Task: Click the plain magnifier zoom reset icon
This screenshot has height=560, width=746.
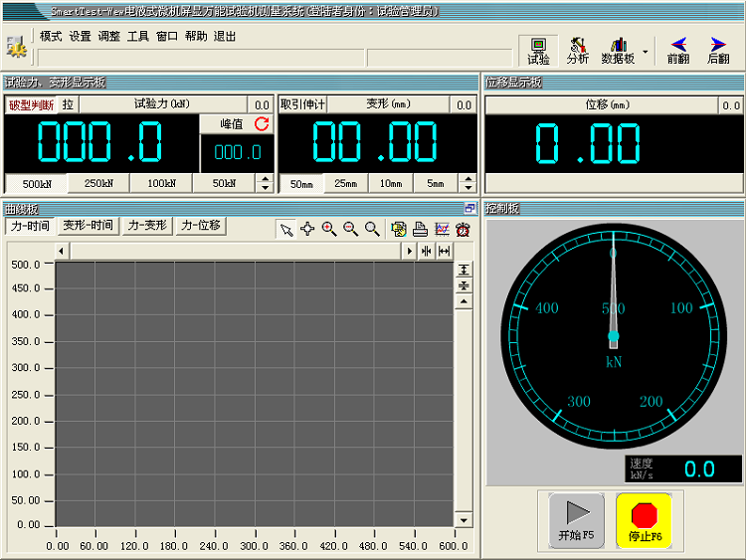Action: click(x=372, y=230)
